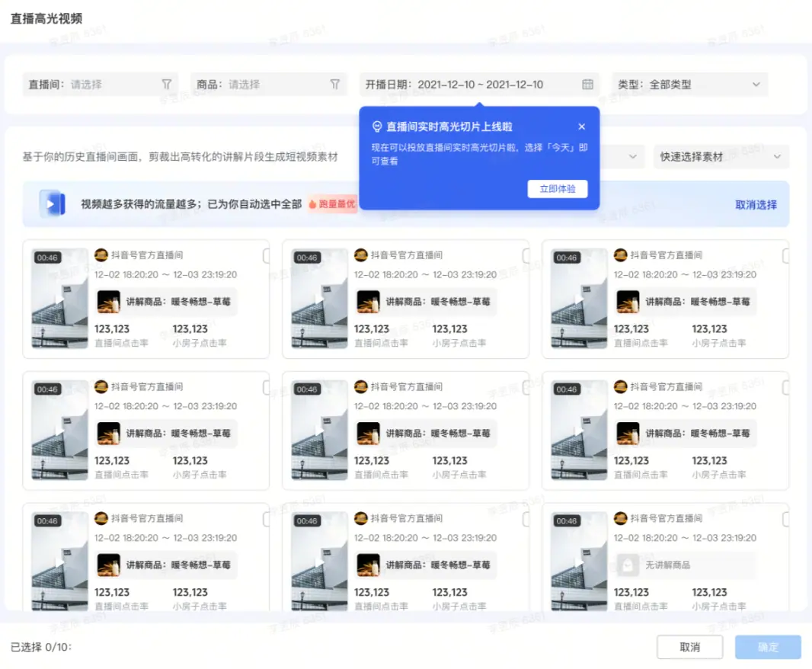The width and height of the screenshot is (812, 669).
Task: Select the checkbox on the second-row left card
Action: point(267,387)
